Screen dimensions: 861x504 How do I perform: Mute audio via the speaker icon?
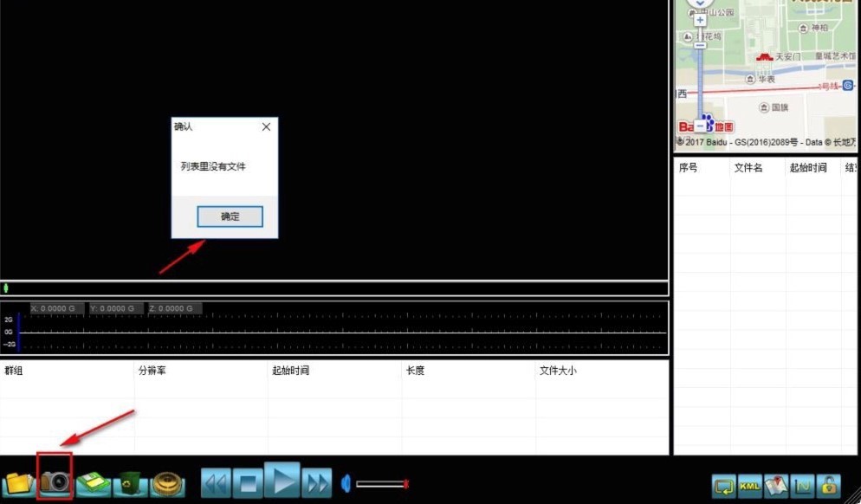pos(345,483)
